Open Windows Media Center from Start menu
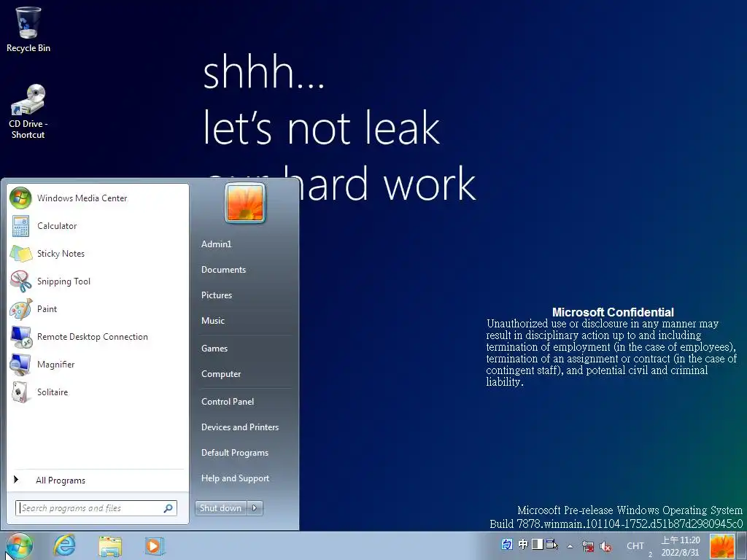747x560 pixels. tap(98, 198)
